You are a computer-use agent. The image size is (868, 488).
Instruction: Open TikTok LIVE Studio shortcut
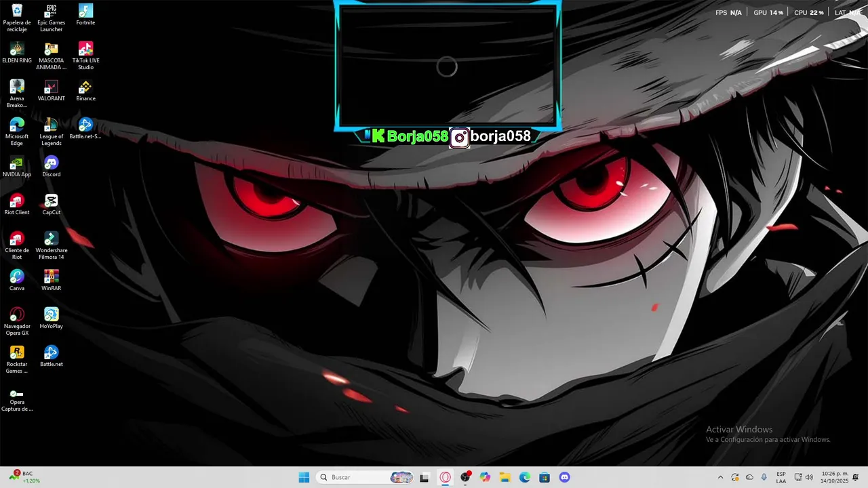tap(85, 56)
